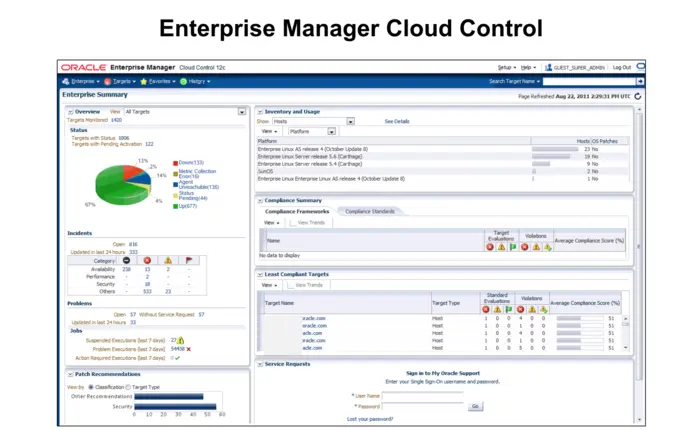The height and width of the screenshot is (430, 700).
Task: Click the red flag icon in Incidents header
Action: pos(189,260)
